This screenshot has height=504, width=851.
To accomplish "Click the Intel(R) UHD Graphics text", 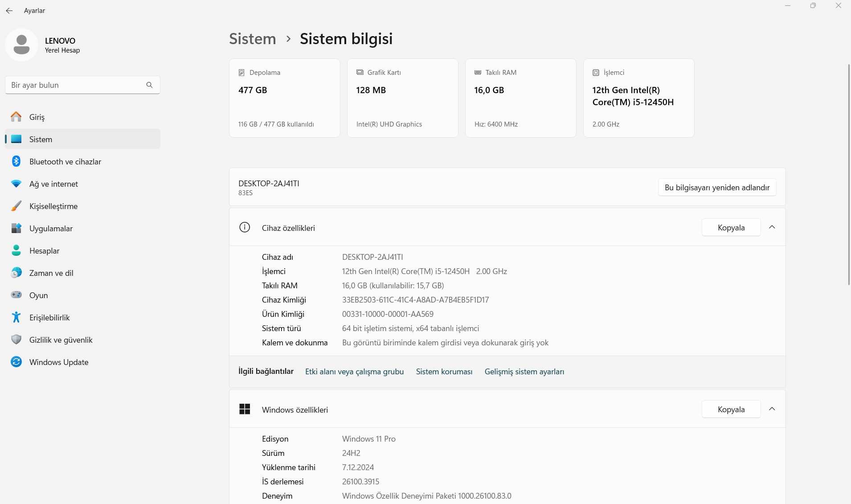I will [x=389, y=124].
